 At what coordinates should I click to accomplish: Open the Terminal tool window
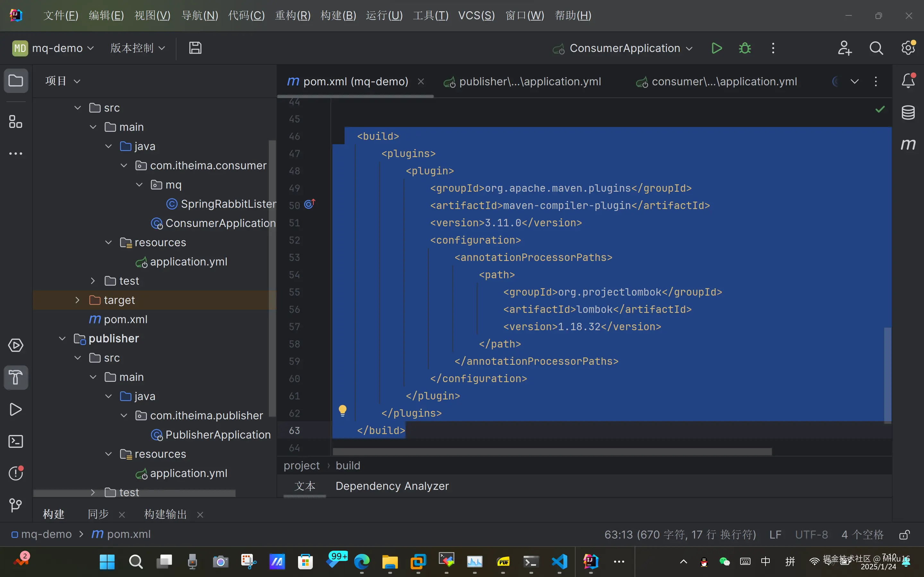[x=16, y=441]
